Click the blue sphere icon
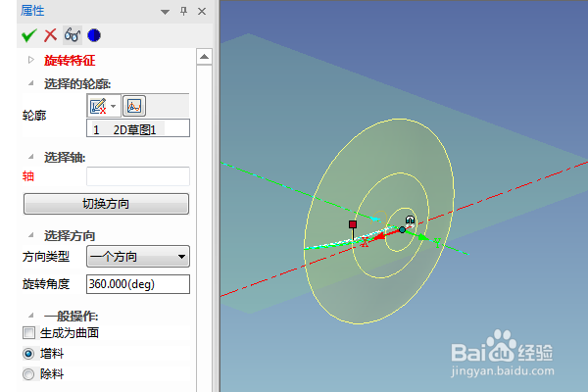The height and width of the screenshot is (392, 588). click(94, 35)
